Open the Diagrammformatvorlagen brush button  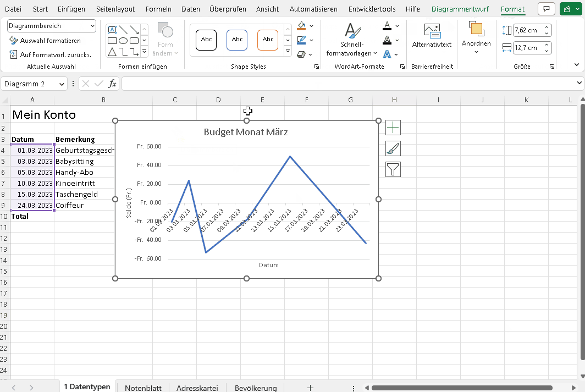pos(393,148)
